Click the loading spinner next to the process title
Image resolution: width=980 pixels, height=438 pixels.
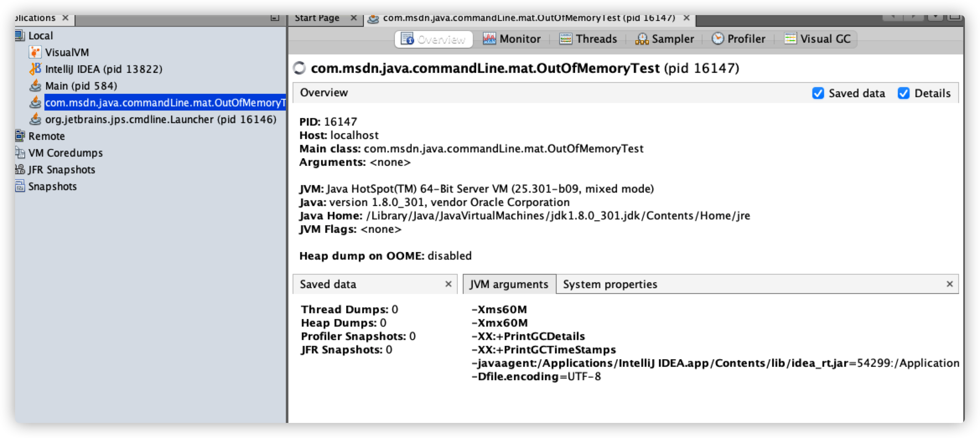coord(299,68)
